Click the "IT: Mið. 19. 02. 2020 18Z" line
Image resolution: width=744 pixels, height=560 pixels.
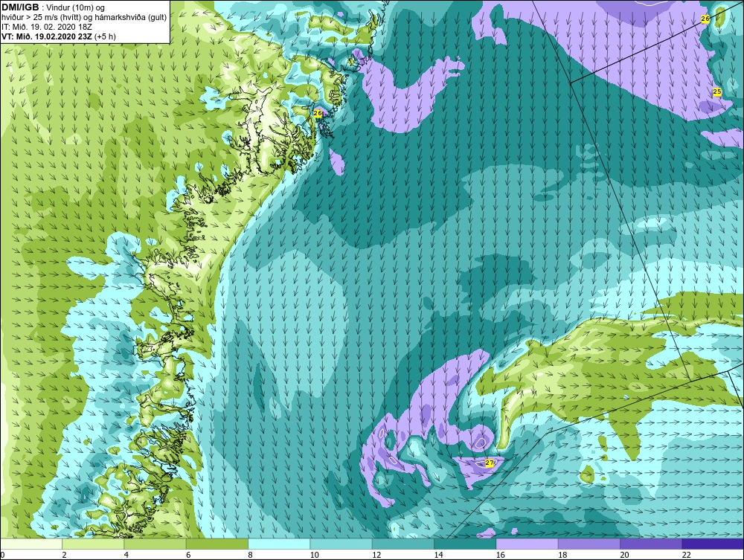click(x=46, y=27)
